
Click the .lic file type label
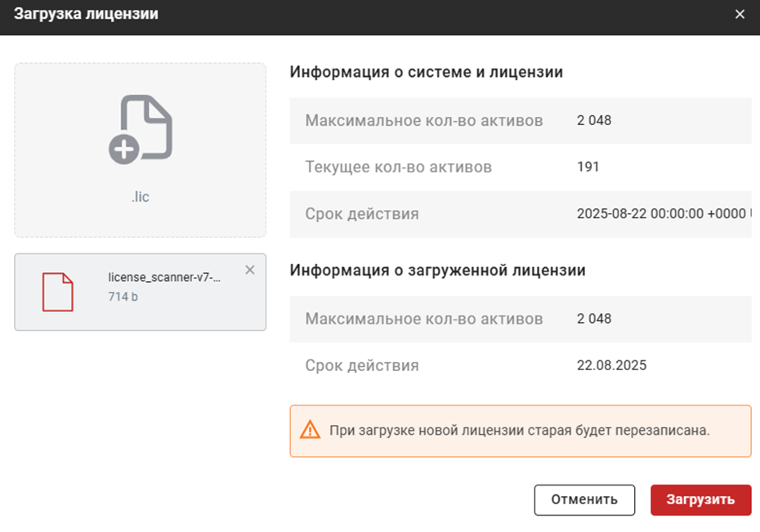pyautogui.click(x=140, y=197)
